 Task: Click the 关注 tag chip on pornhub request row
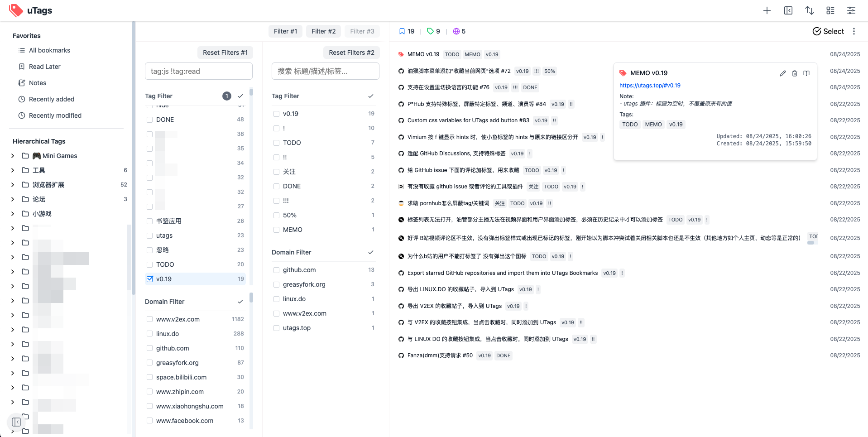point(500,203)
